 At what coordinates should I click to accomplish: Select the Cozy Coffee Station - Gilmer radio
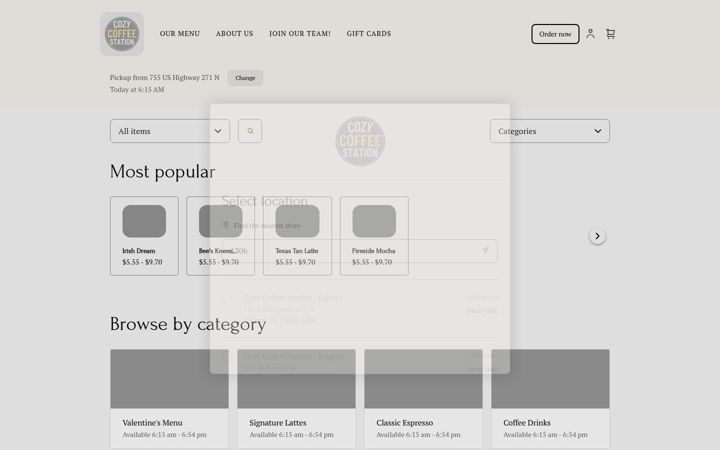point(227,298)
